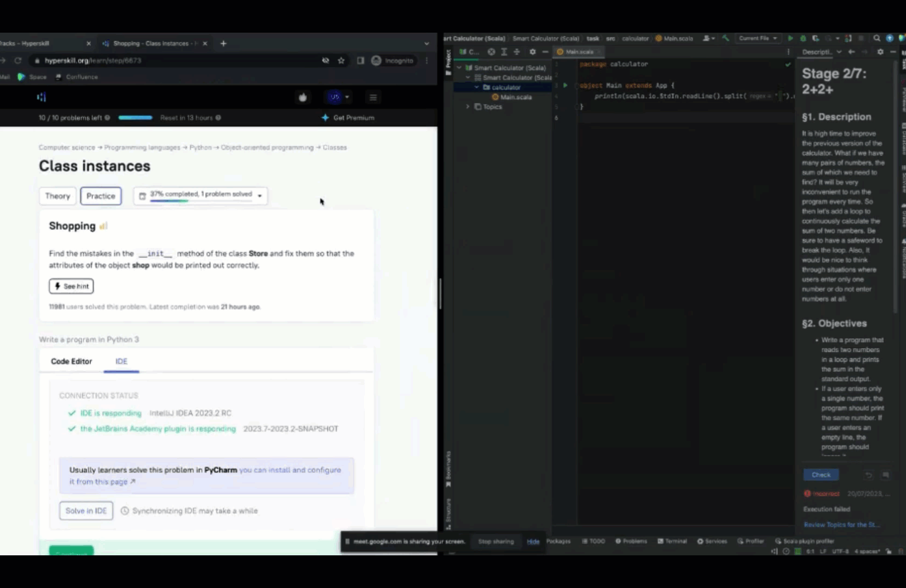The height and width of the screenshot is (588, 906).
Task: Open the hamburger menu on Hyperskill
Action: (373, 97)
